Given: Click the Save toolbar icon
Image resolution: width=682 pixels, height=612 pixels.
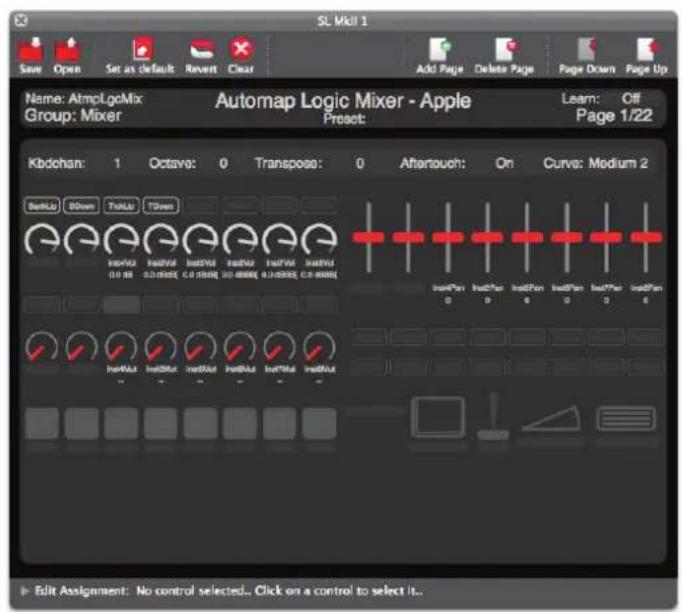Looking at the screenshot, I should point(30,50).
